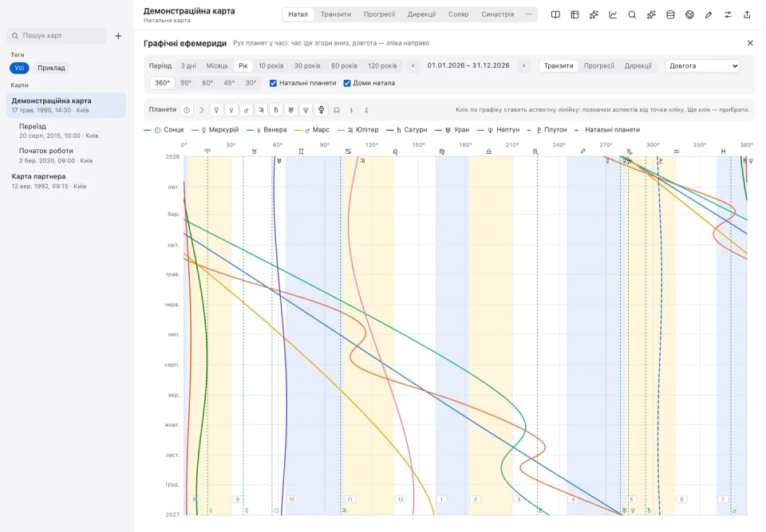Uncheck Доми натала checkbox
This screenshot has height=532, width=766.
coord(347,83)
